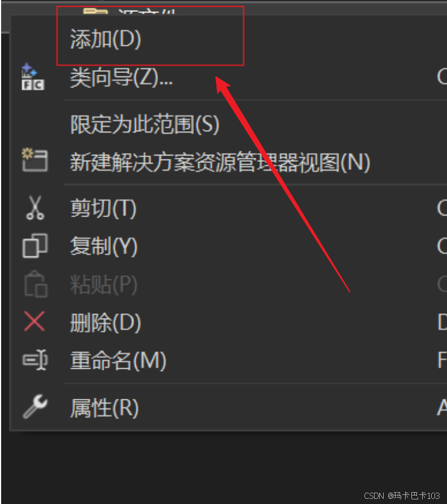The width and height of the screenshot is (447, 504).
Task: Click the greyed-out paste clipboard icon
Action: coord(36,284)
